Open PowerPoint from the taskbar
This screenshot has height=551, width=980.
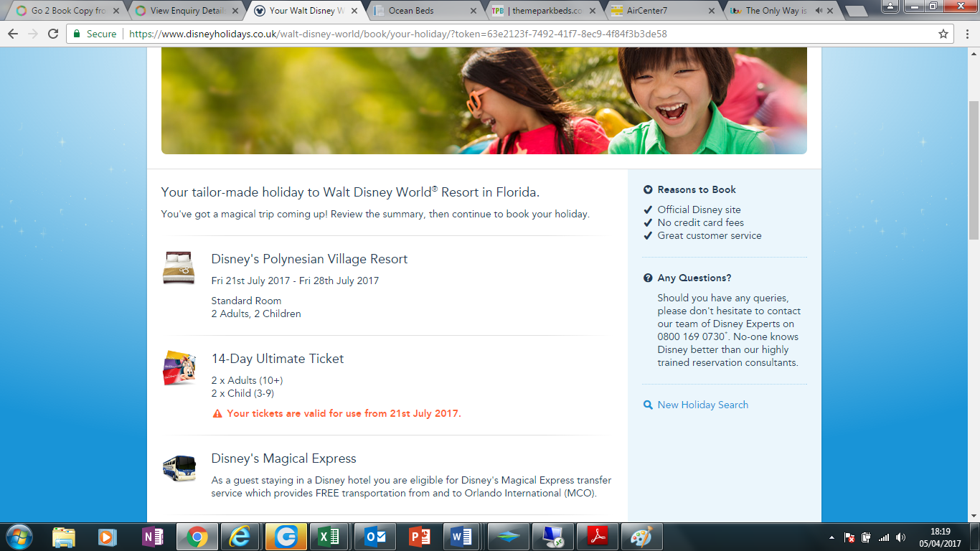pos(418,537)
